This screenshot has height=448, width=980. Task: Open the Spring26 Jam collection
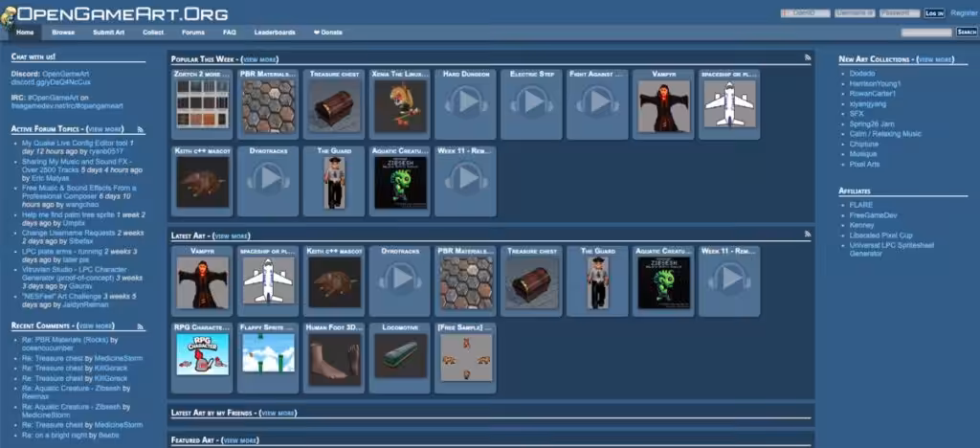click(871, 123)
